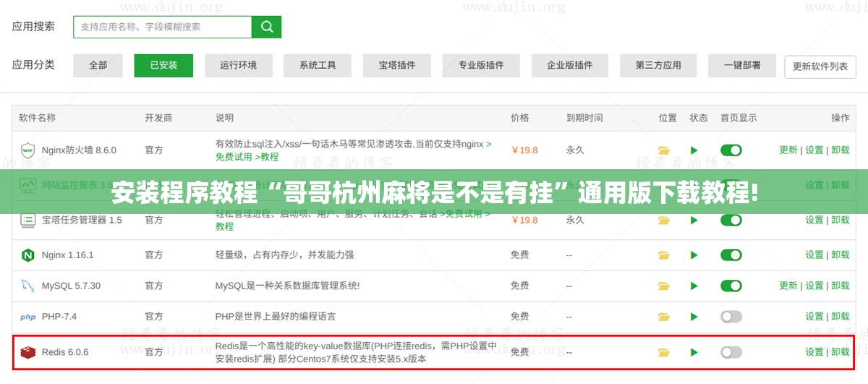This screenshot has height=384, width=868.
Task: Toggle homepage display for Nginx 1.16.1
Action: [x=731, y=255]
